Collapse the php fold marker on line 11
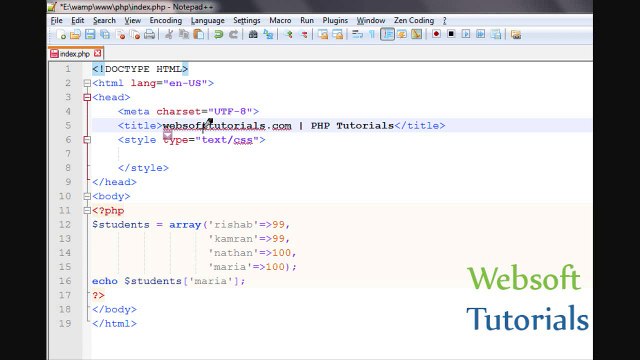Screen dimensions: 640x360 pos(87,211)
